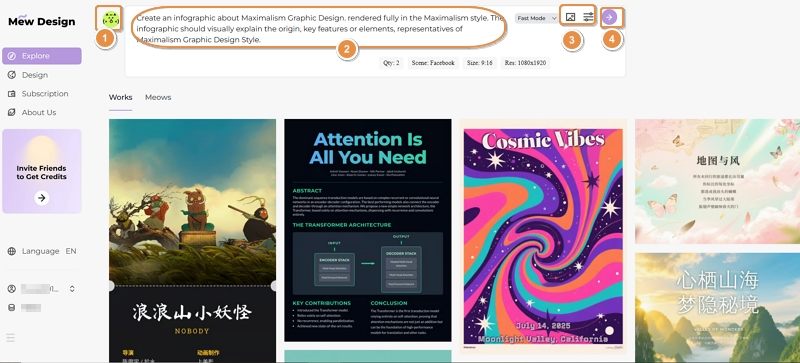Image resolution: width=800 pixels, height=363 pixels.
Task: Switch to the Works tab
Action: click(120, 97)
